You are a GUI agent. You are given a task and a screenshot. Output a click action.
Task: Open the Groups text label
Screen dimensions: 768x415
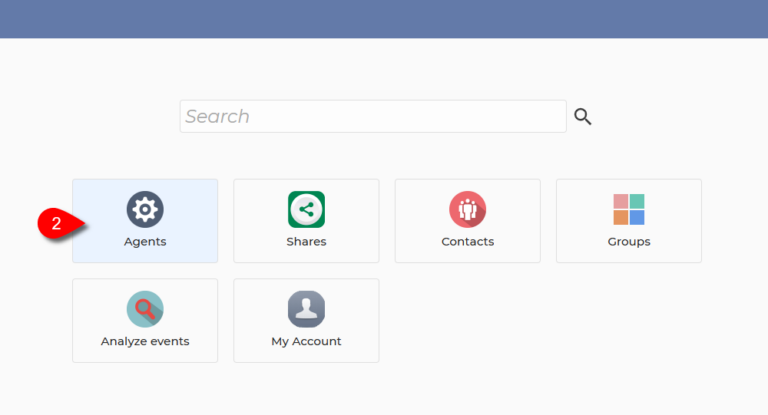(629, 242)
